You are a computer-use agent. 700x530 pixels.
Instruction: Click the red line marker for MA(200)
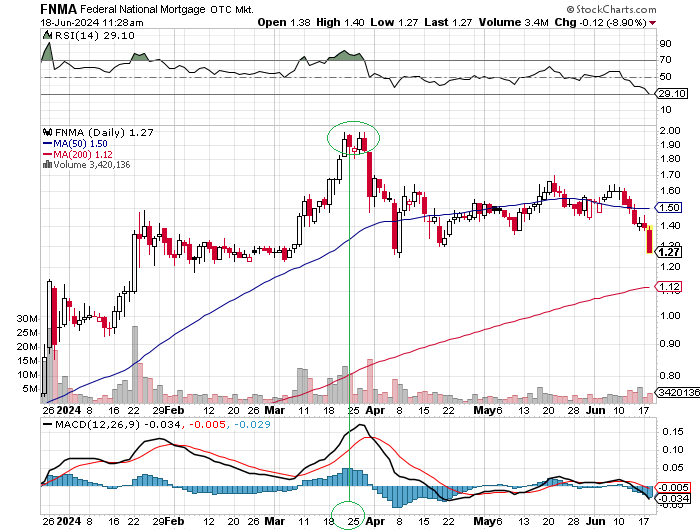pyautogui.click(x=47, y=154)
